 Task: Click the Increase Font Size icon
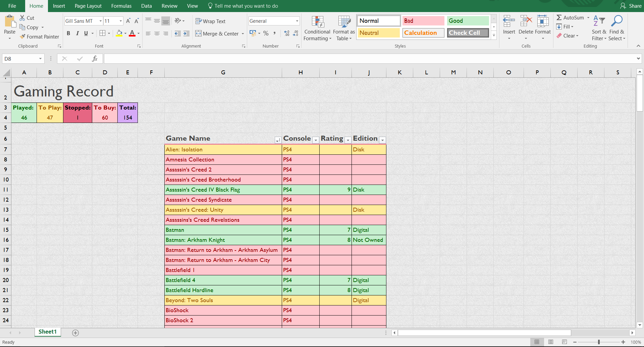point(128,21)
